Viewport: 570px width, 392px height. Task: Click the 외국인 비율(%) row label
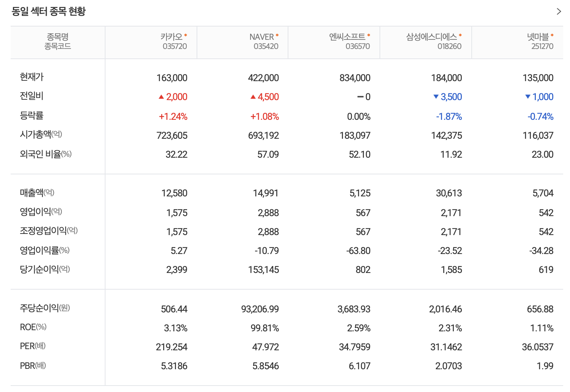click(46, 154)
